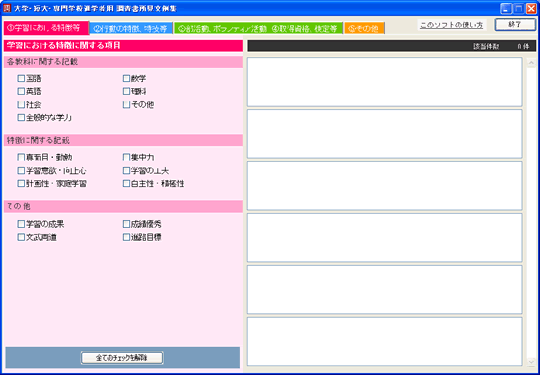Check the 集中力 option

[126, 157]
